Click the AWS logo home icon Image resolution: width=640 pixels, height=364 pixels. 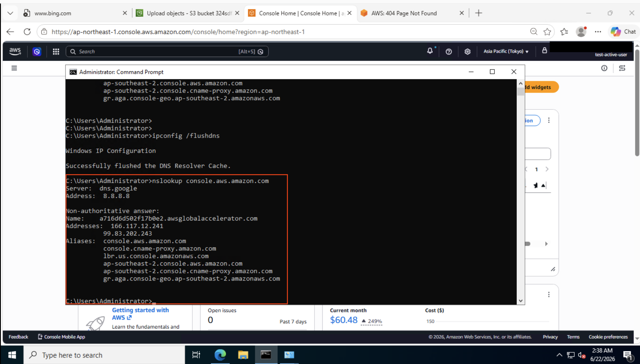click(15, 51)
